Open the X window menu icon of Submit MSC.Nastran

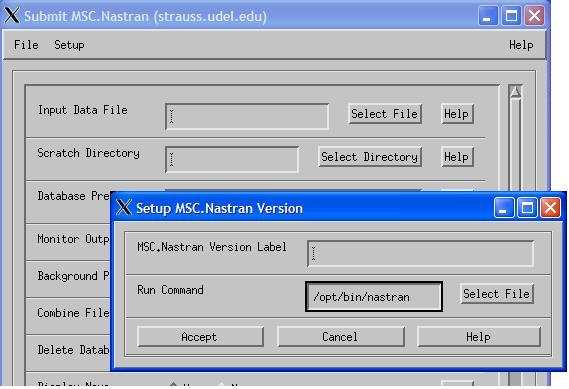pos(12,16)
